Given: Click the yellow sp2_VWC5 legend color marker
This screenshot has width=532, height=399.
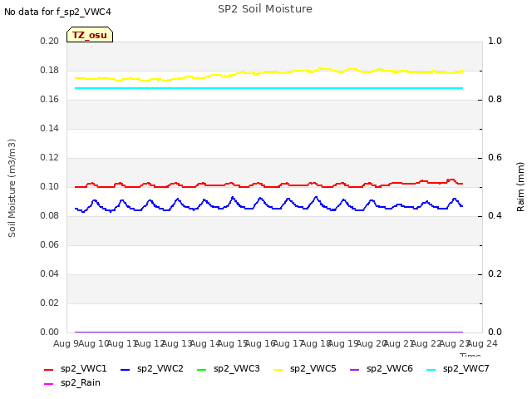Looking at the screenshot, I should click(x=278, y=369).
